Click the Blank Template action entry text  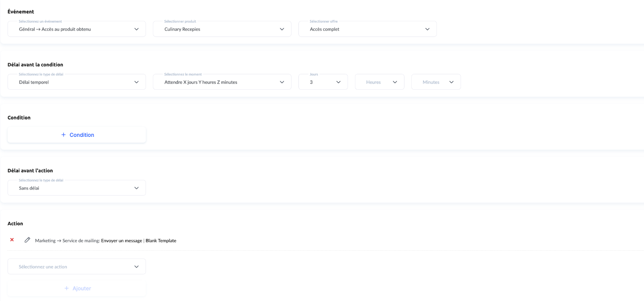161,241
